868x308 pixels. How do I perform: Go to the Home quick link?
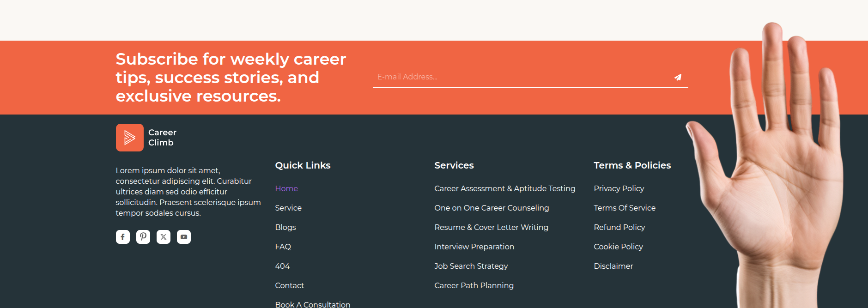point(286,188)
